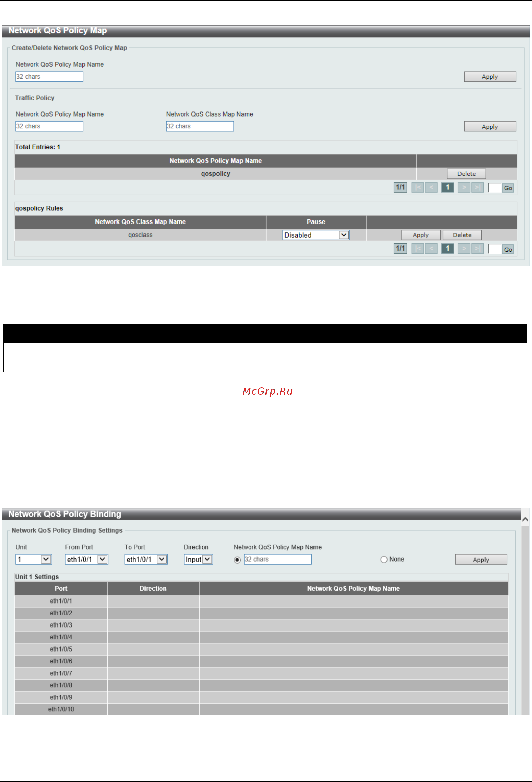Image resolution: width=532 pixels, height=782 pixels.
Task: Open the Direction dropdown showing Input
Action: tap(198, 560)
